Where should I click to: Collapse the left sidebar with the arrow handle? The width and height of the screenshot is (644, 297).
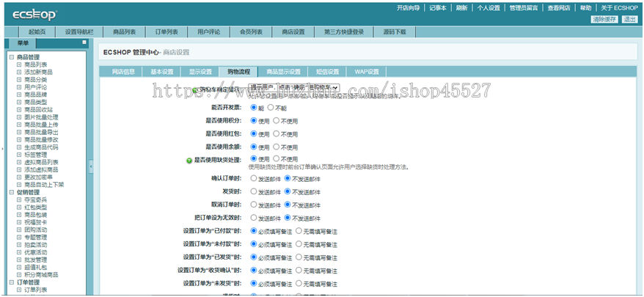click(x=91, y=166)
